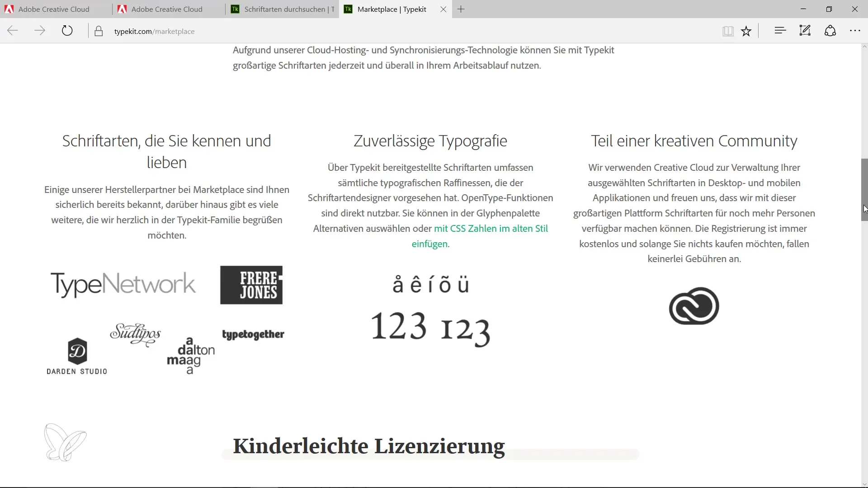Switch to Schriftarten durchsuchen tab
Viewport: 868px width, 488px height.
coord(282,9)
